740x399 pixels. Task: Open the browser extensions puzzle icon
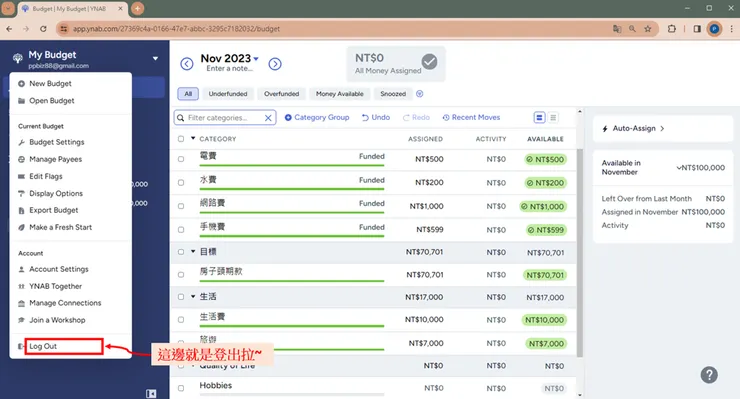tap(672, 29)
